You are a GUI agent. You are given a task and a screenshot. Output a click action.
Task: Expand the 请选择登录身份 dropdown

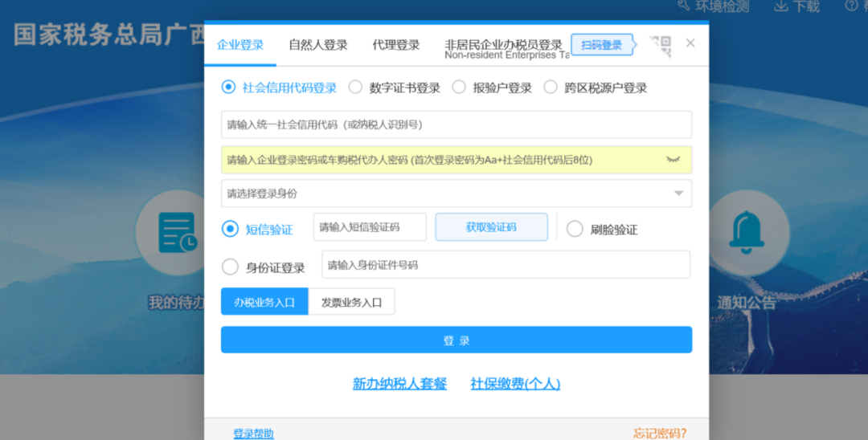tap(678, 194)
